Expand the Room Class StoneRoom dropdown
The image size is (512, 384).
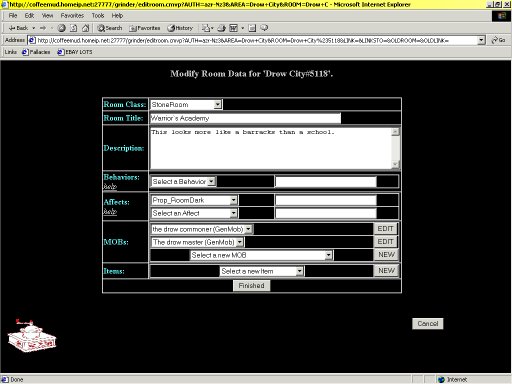[x=186, y=105]
